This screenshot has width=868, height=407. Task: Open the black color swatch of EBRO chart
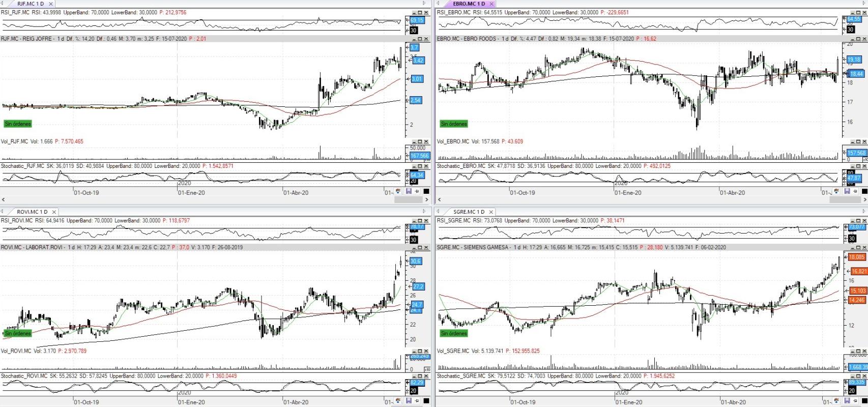pos(864,191)
